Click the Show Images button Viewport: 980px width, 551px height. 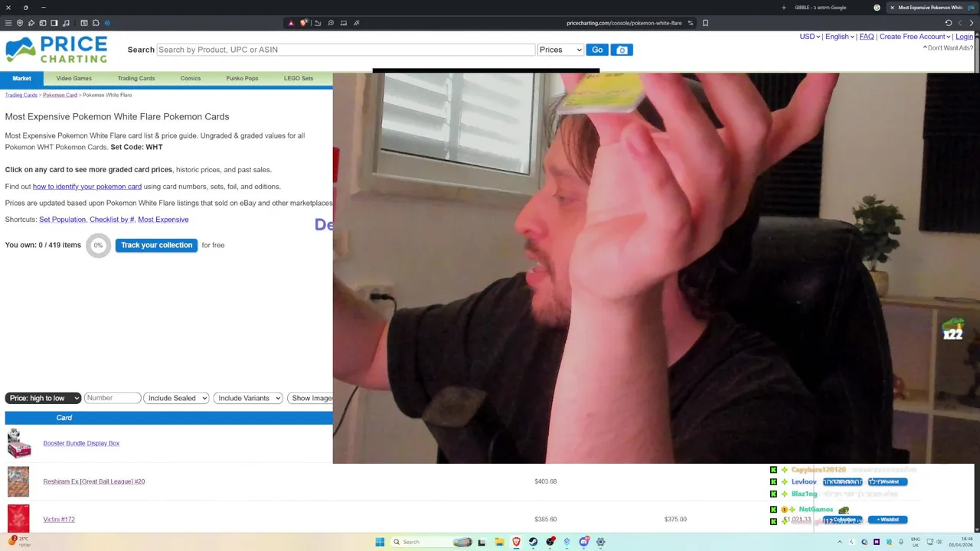311,398
